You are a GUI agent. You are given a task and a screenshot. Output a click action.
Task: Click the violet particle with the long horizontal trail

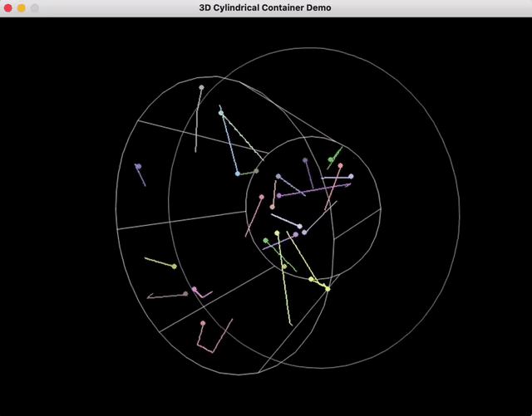(x=279, y=196)
